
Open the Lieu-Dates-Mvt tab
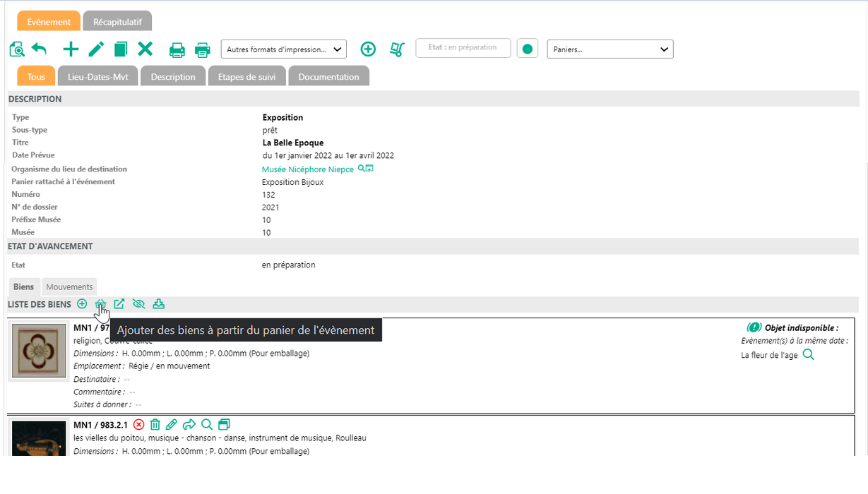coord(97,77)
